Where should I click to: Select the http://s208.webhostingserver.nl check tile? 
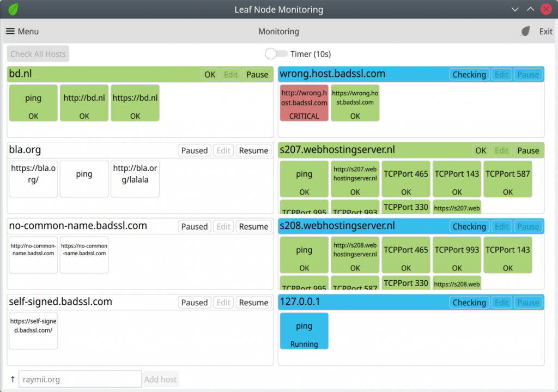tap(355, 255)
